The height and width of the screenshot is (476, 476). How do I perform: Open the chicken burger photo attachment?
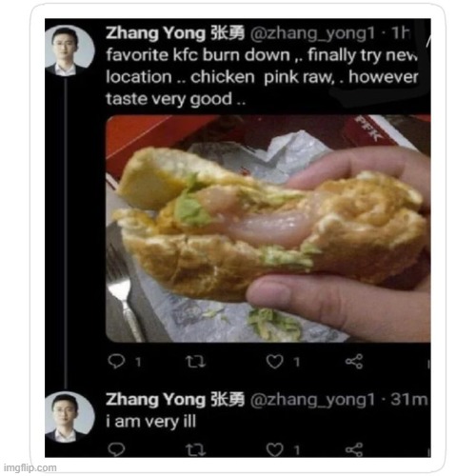(268, 228)
